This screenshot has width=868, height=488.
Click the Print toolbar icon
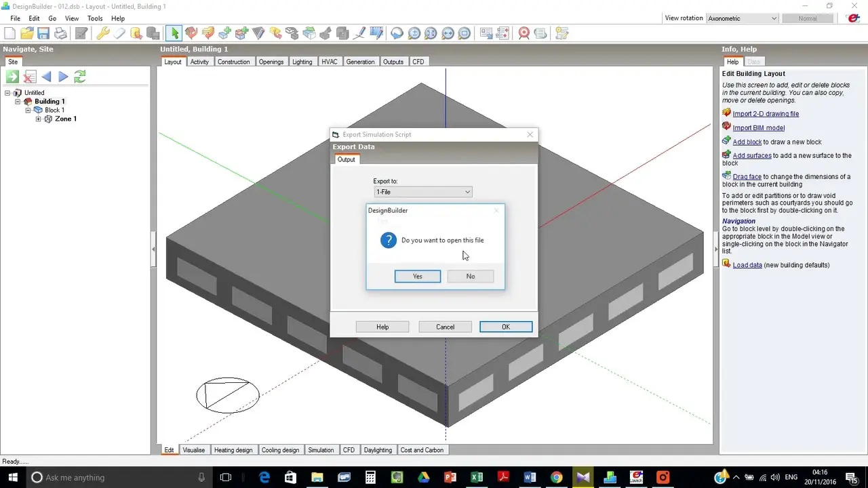coord(61,33)
